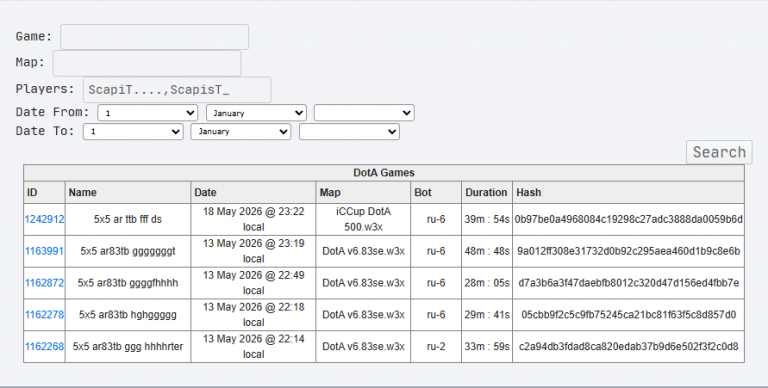Screen dimensions: 768x388
Task: Open the Date From day dropdown
Action: pyautogui.click(x=147, y=113)
